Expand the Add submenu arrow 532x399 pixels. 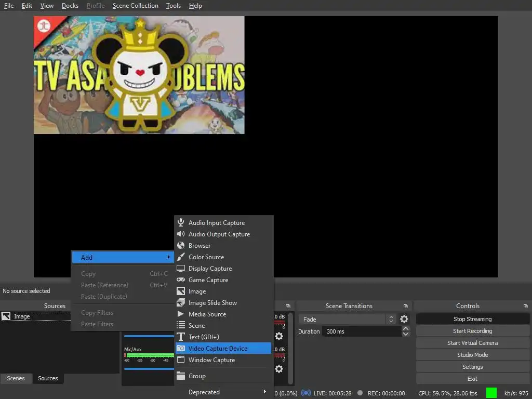click(x=169, y=257)
